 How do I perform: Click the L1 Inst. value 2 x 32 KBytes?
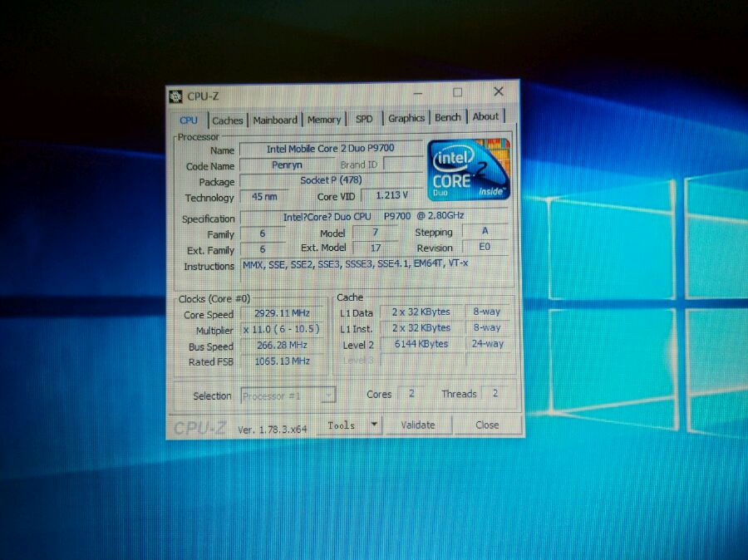click(421, 328)
